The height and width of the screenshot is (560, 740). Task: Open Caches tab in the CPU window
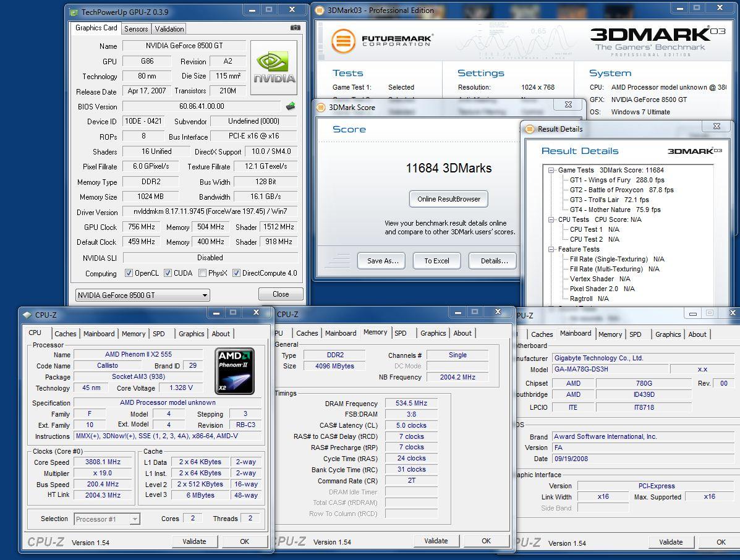[x=65, y=334]
